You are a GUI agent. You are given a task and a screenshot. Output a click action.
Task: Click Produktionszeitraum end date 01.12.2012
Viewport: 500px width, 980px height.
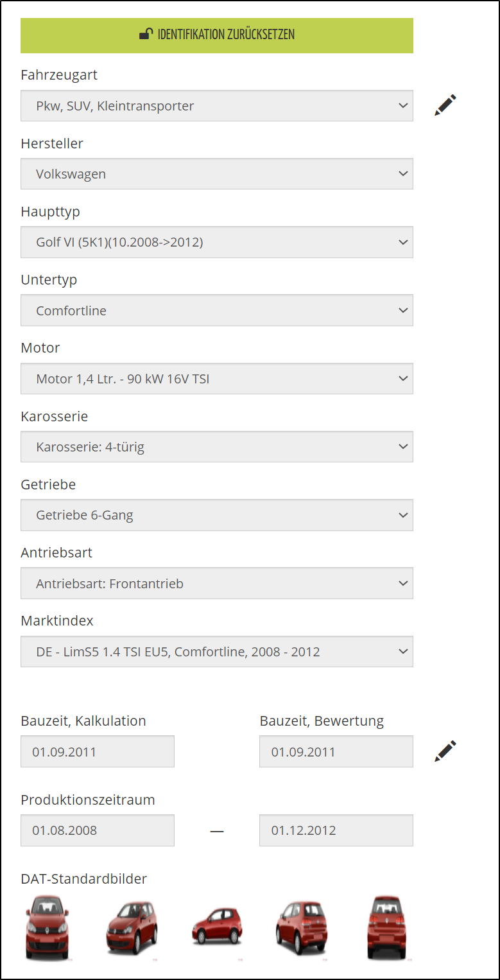(336, 830)
